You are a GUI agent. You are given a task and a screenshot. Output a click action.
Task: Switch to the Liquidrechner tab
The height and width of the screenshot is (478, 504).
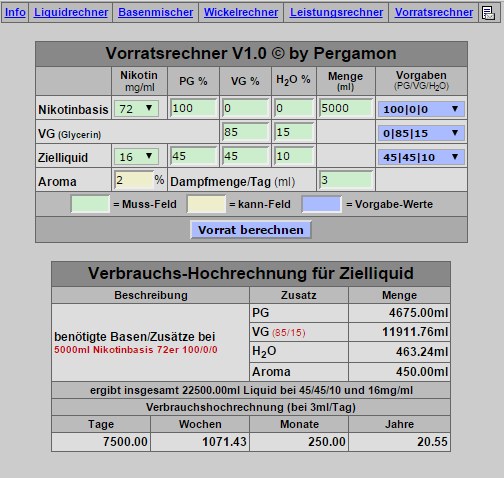pyautogui.click(x=71, y=12)
